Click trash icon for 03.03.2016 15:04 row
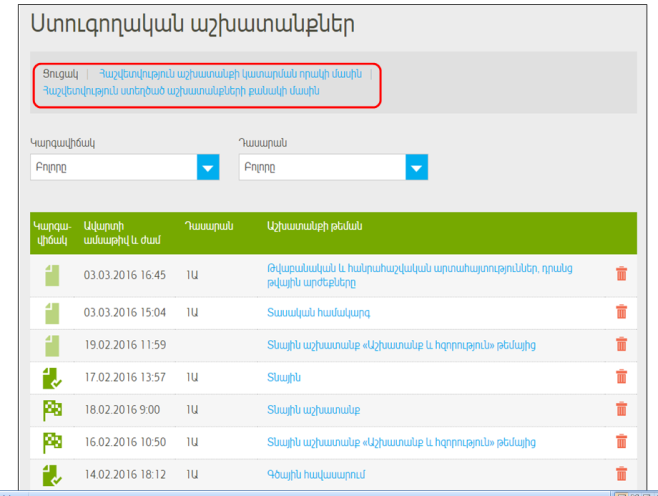The image size is (658, 496). (621, 312)
